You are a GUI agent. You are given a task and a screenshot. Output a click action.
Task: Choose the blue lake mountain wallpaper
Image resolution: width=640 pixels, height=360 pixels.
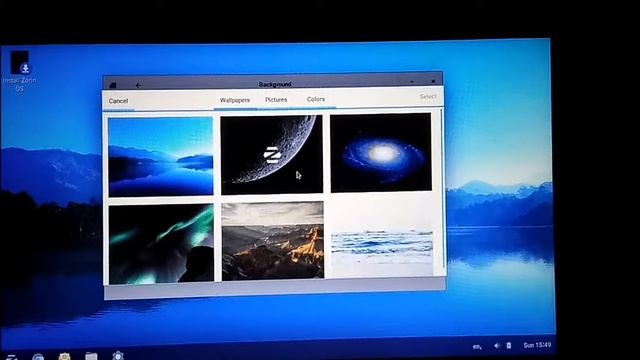pos(160,156)
